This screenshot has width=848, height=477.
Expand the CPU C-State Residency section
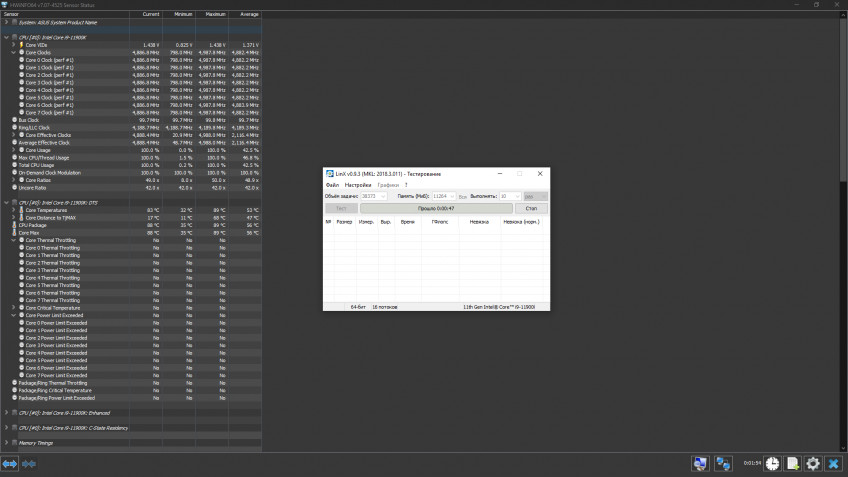tap(6, 428)
